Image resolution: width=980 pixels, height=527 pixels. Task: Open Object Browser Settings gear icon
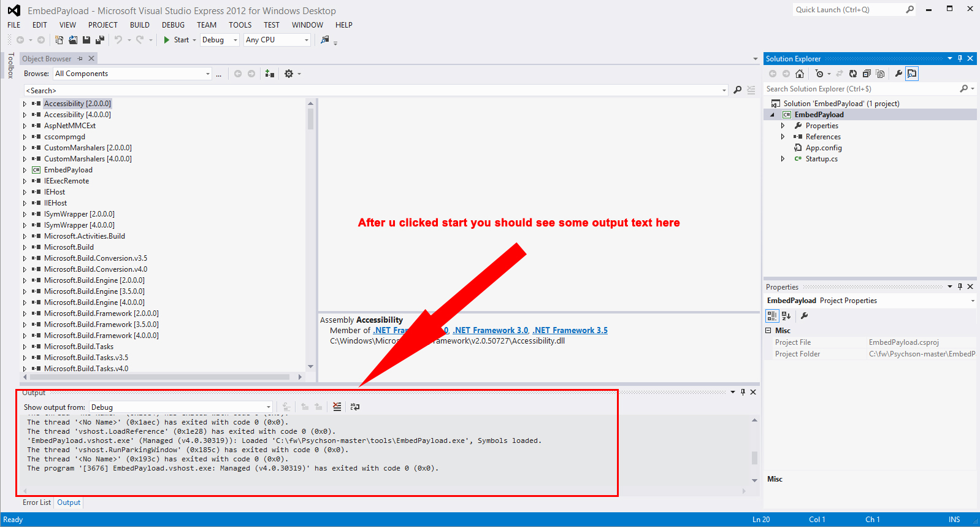tap(289, 74)
